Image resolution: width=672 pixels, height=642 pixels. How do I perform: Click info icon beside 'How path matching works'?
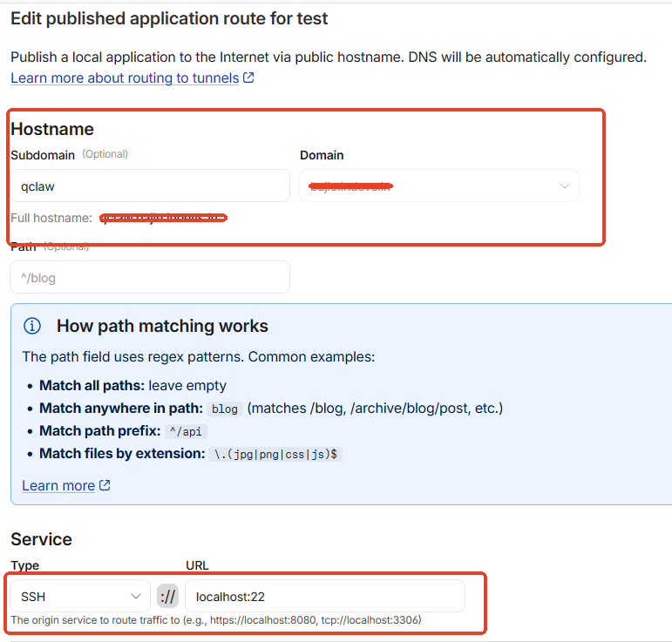coord(32,326)
